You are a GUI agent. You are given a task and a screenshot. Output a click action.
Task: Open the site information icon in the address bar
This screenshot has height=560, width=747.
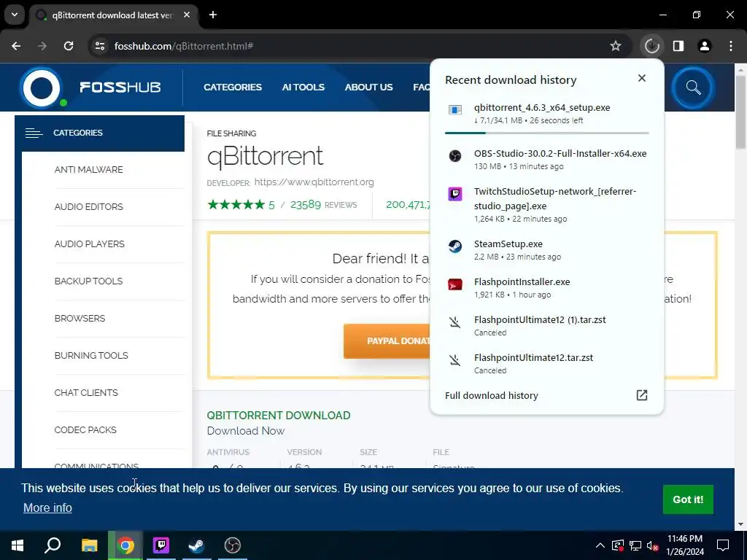tap(100, 46)
